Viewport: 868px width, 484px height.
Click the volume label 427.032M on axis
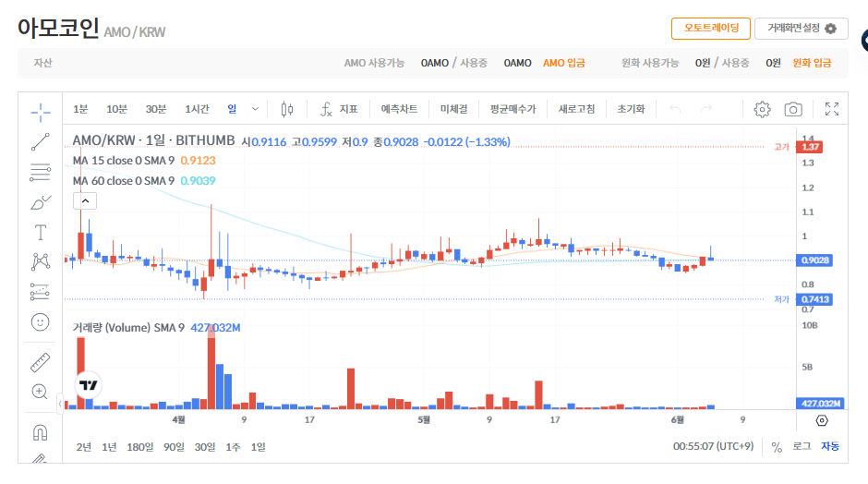point(821,404)
